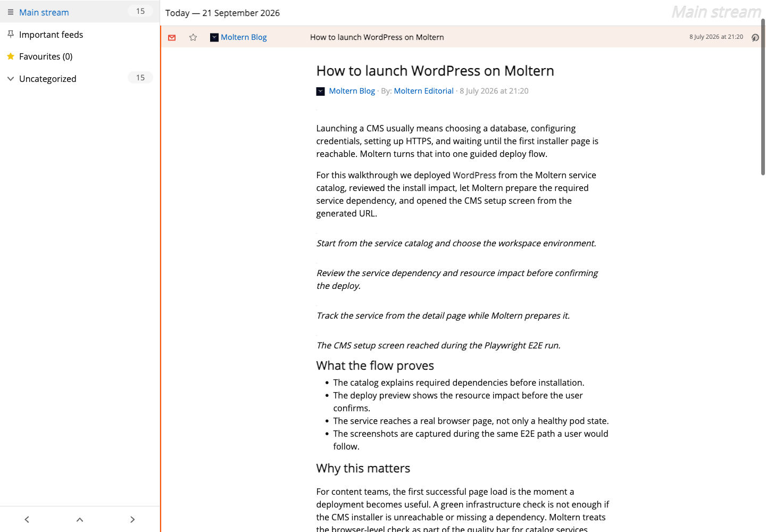Click the pin icon for Important feeds

(11, 34)
